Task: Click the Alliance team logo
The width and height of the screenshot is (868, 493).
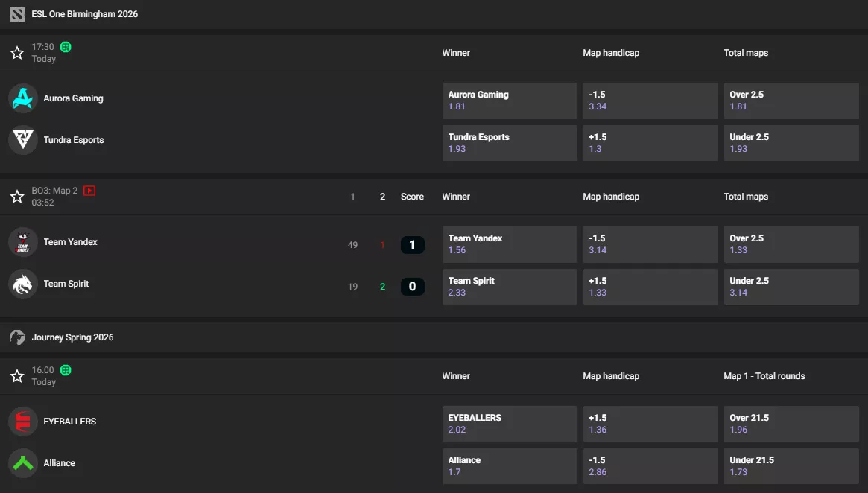Action: point(22,462)
